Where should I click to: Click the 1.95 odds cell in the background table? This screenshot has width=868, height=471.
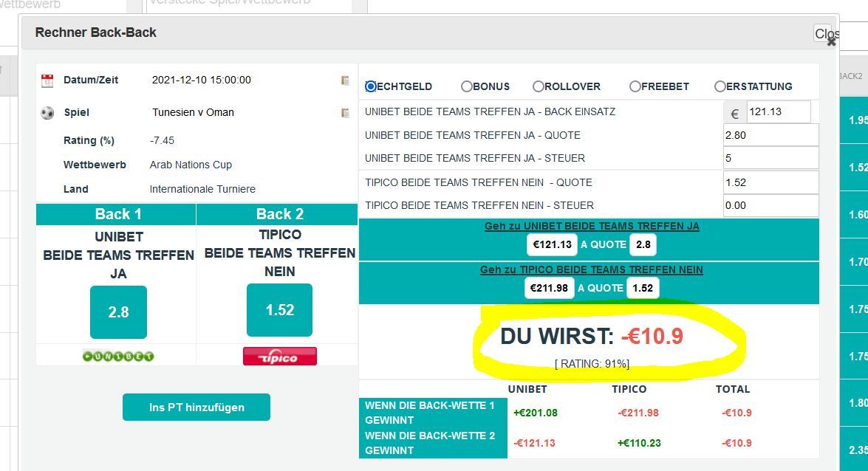click(854, 120)
